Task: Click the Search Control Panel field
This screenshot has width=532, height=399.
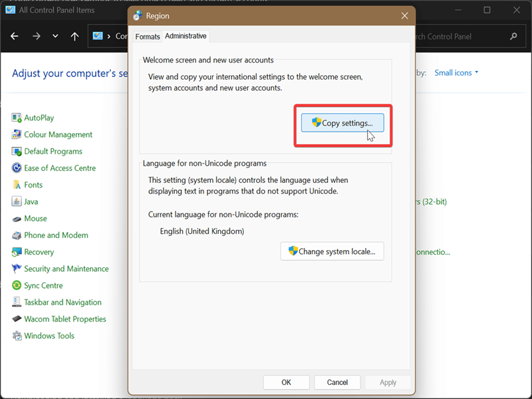Action: click(470, 37)
